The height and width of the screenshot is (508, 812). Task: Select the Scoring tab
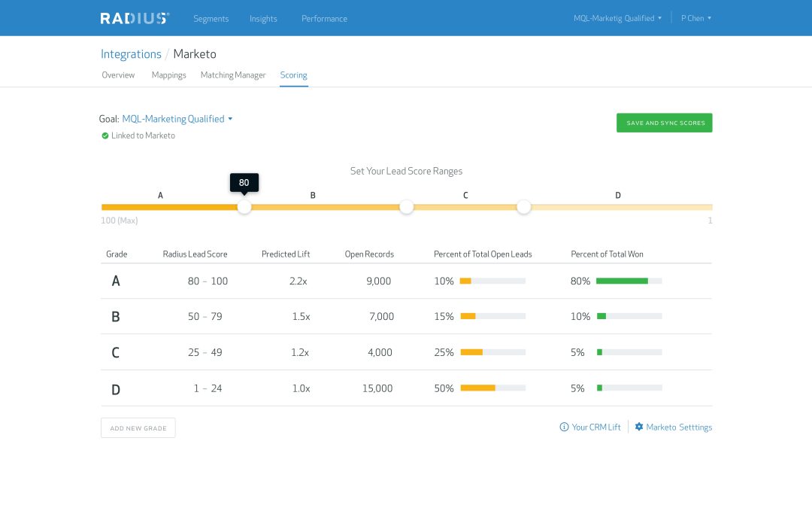[x=294, y=75]
